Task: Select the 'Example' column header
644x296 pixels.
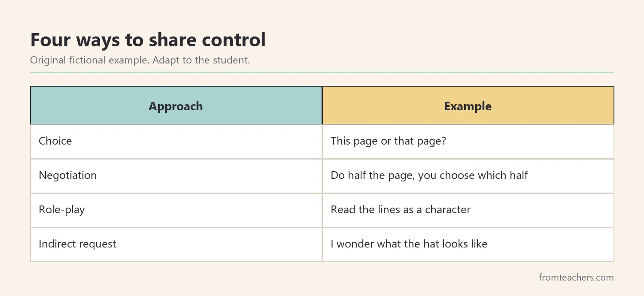Action: pos(468,106)
